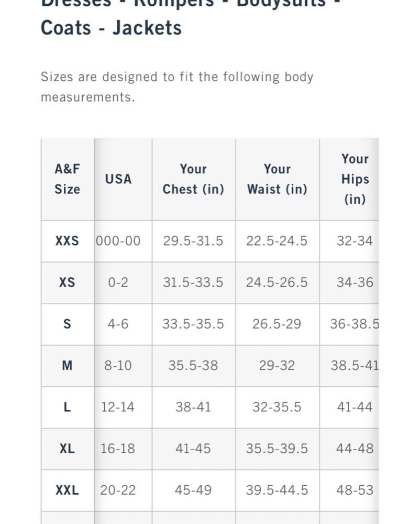Click the USA column header

pos(118,179)
